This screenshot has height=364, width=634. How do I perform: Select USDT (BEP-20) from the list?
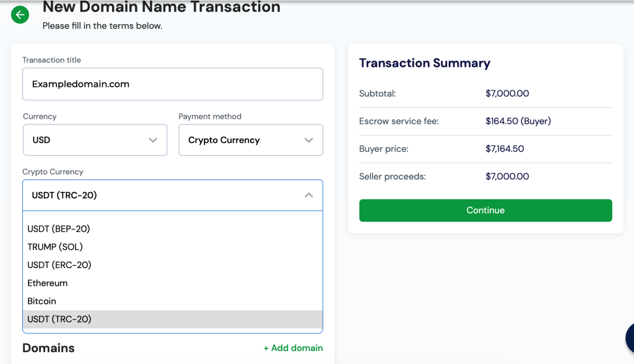coord(59,229)
